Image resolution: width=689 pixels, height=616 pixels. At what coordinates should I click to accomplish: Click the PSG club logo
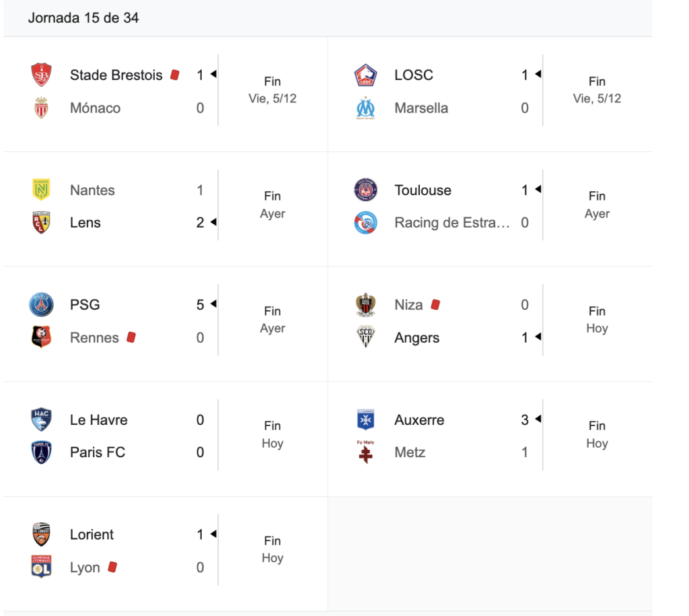(x=42, y=305)
